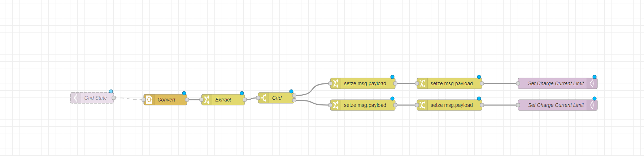The width and height of the screenshot is (644, 156).
Task: Click changed dot on upper-row first setze msg.payload
Action: coord(392,77)
